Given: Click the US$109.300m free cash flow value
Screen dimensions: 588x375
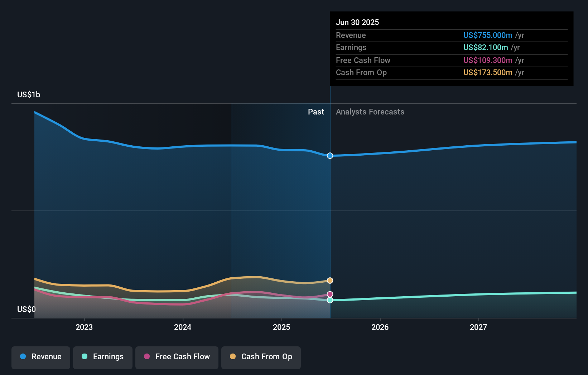Looking at the screenshot, I should (488, 60).
